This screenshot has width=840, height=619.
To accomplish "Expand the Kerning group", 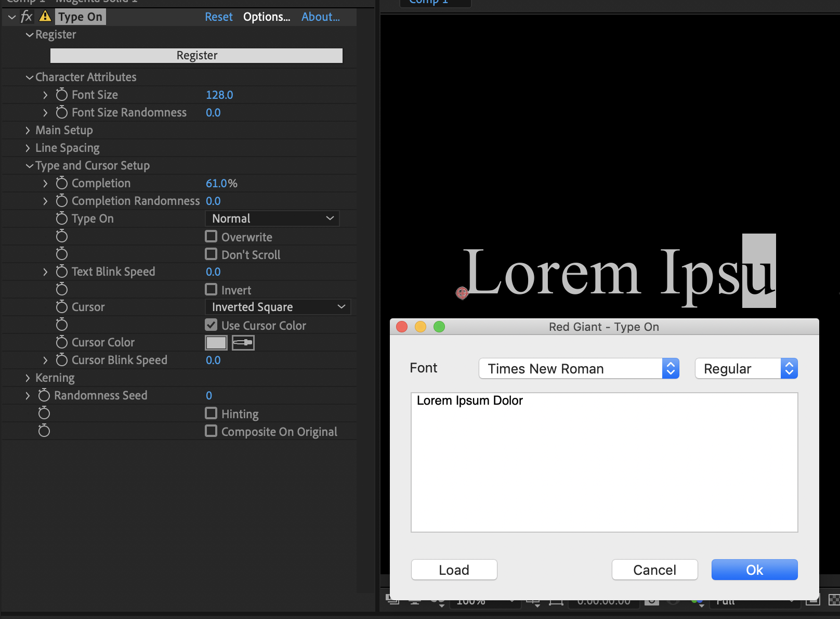I will tap(28, 378).
